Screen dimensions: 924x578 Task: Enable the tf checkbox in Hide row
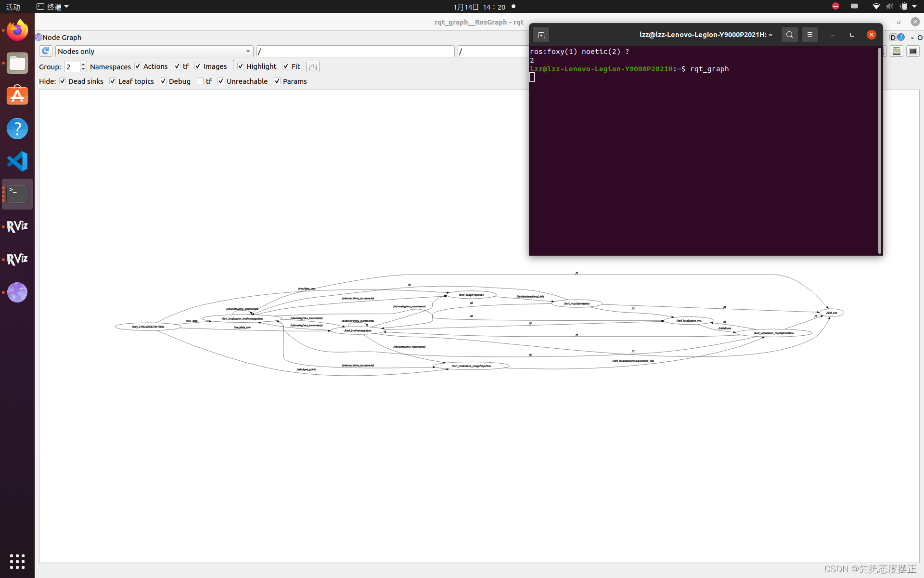[200, 81]
